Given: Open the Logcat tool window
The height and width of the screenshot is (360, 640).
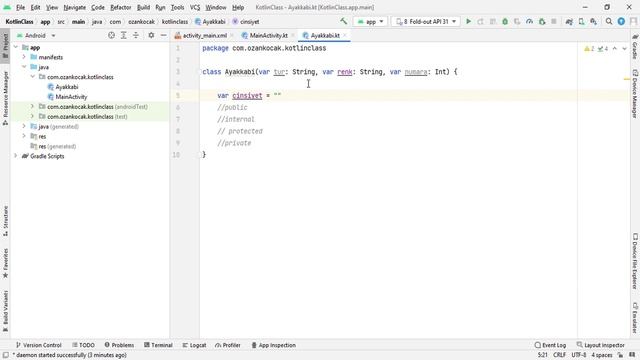Looking at the screenshot, I should coord(194,345).
